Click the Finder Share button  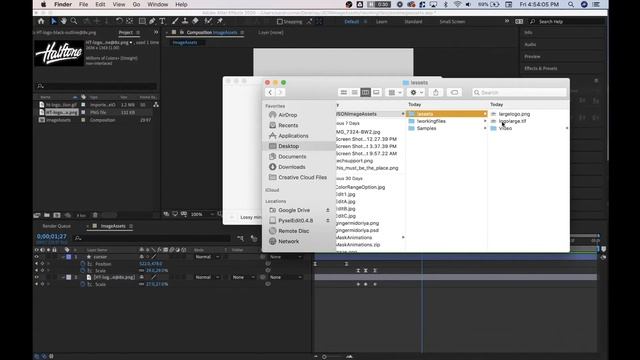tap(436, 93)
